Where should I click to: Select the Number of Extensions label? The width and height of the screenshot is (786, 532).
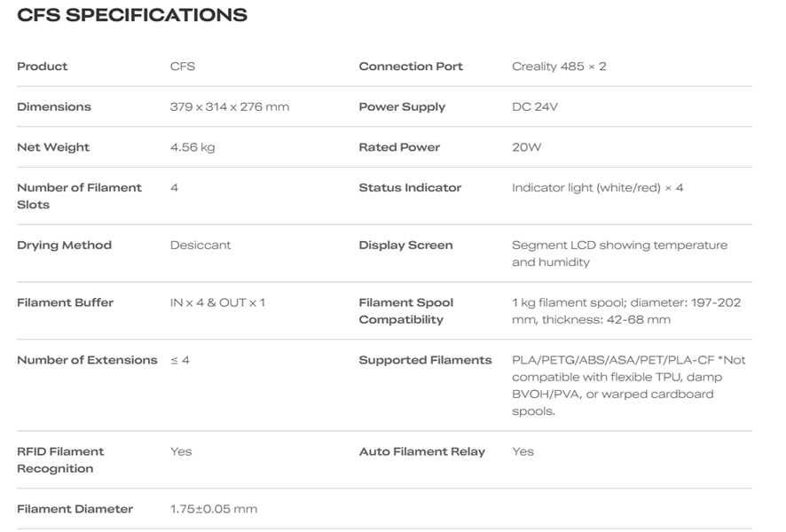87,360
